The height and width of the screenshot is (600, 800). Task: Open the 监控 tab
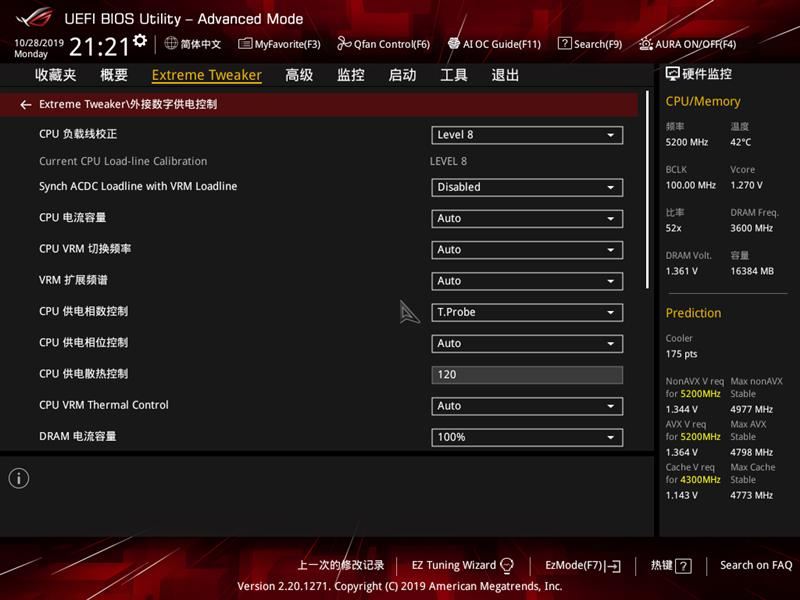point(351,75)
